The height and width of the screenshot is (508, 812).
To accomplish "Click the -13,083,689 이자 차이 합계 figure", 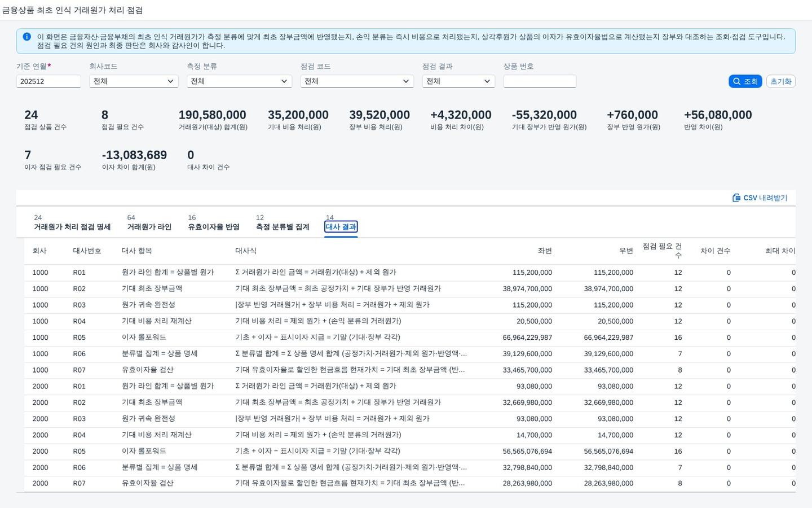I will (x=134, y=155).
